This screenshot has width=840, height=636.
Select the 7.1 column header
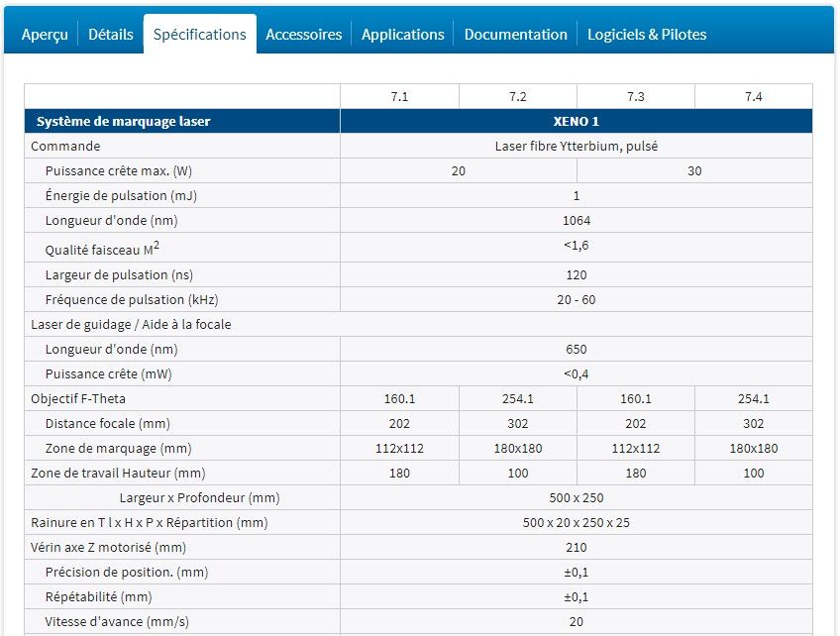(399, 95)
